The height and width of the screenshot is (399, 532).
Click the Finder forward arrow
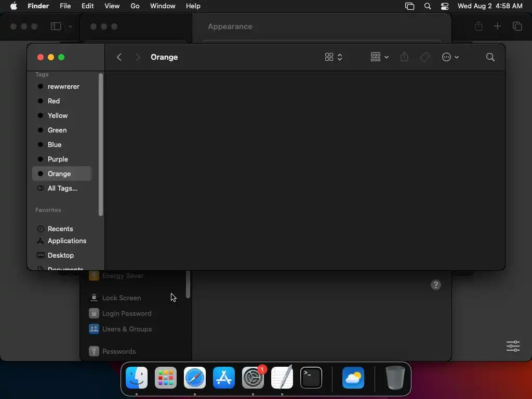(138, 57)
